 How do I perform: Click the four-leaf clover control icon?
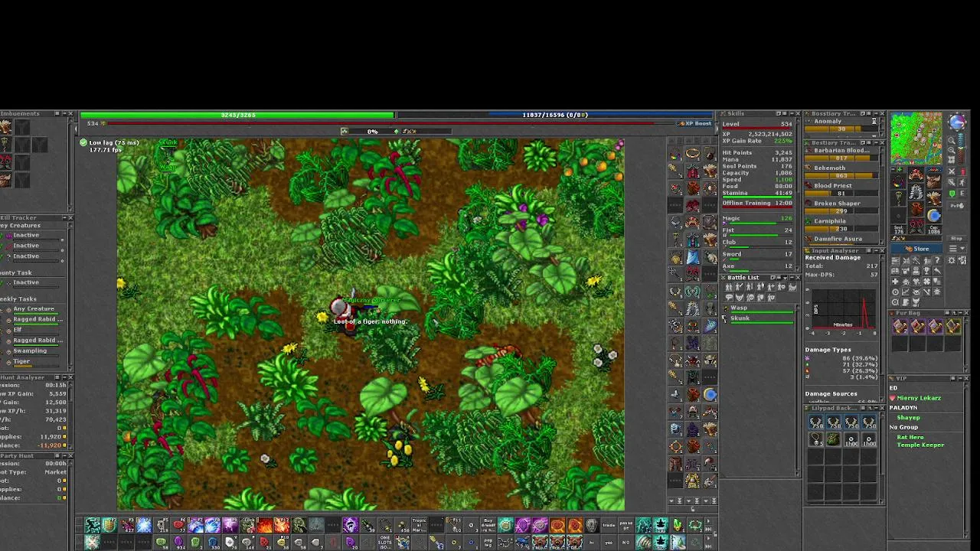(927, 281)
